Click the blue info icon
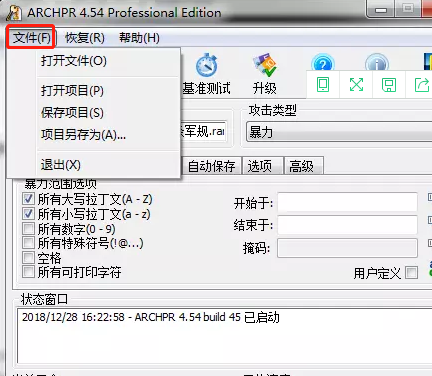Screen dimensions: 432x376 [377, 62]
